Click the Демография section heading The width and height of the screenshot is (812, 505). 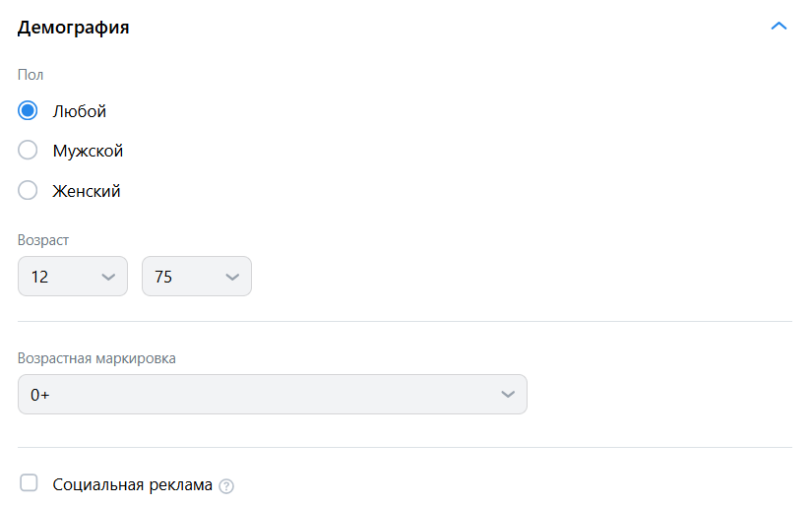click(x=74, y=28)
